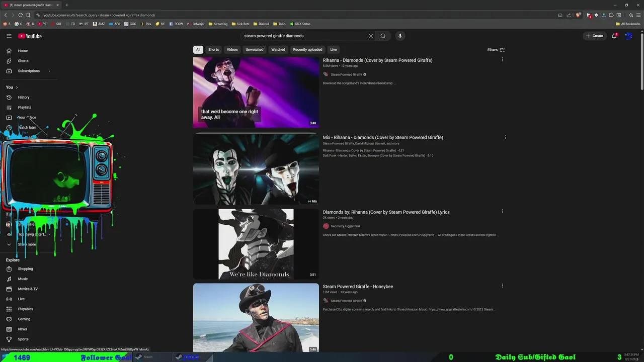Image resolution: width=644 pixels, height=362 pixels.
Task: Clear the search box with the X icon
Action: 371,36
